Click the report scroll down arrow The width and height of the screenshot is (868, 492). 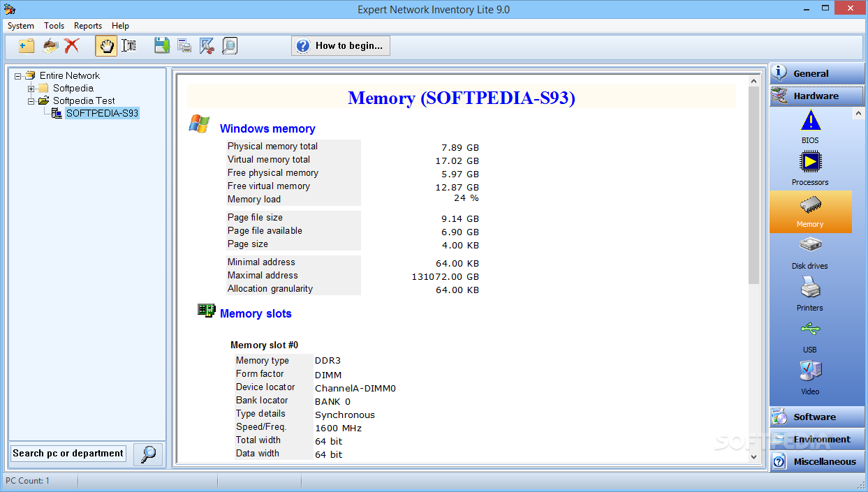[x=753, y=456]
